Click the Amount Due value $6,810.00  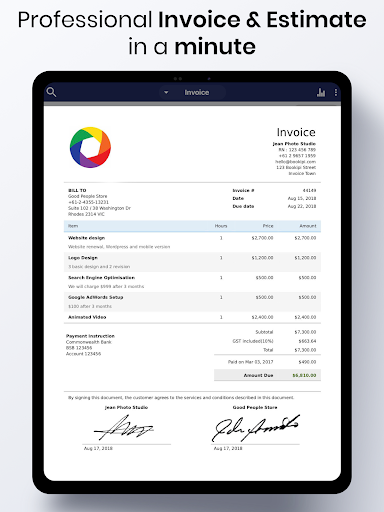click(304, 375)
